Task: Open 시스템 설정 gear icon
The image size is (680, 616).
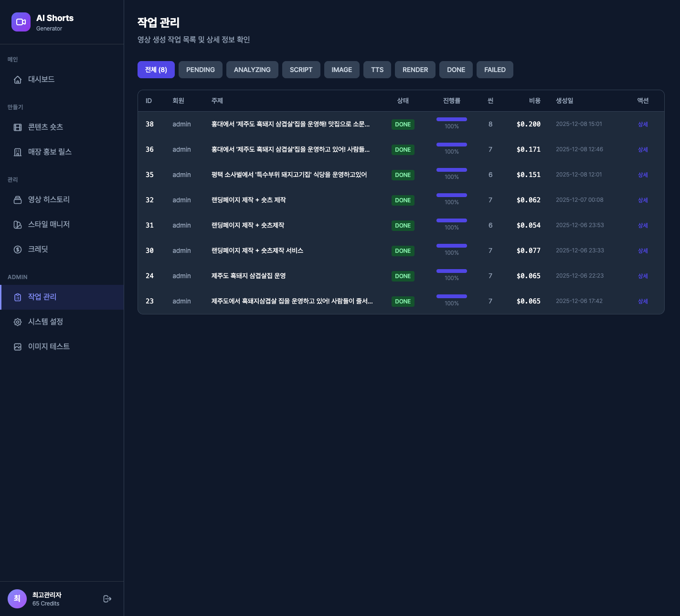Action: click(18, 322)
